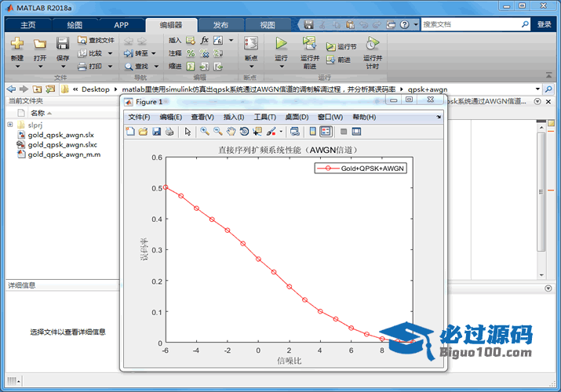Click the New (新建) file icon

(17, 44)
